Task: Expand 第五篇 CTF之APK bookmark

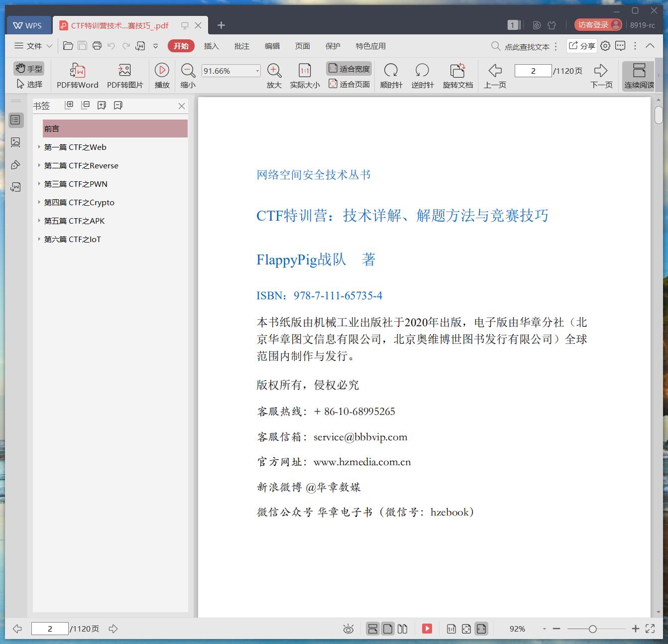Action: 39,221
